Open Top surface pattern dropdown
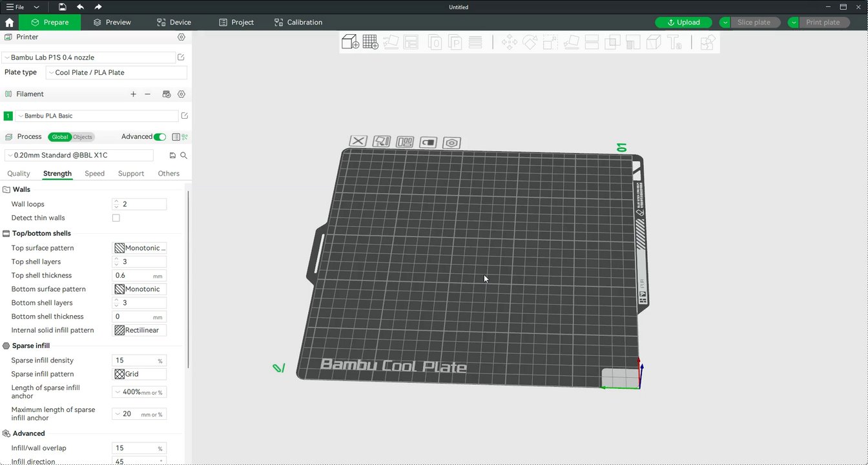 pos(139,248)
